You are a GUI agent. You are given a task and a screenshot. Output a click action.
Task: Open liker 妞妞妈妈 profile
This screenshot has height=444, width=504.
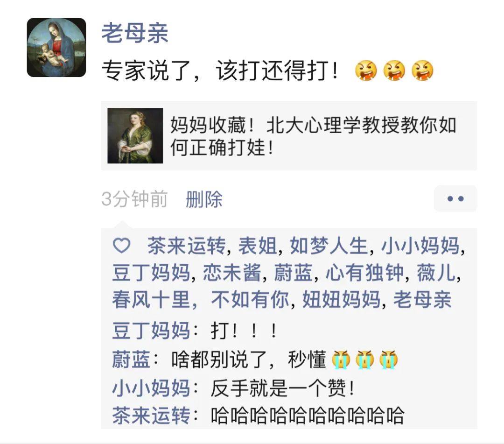click(341, 300)
